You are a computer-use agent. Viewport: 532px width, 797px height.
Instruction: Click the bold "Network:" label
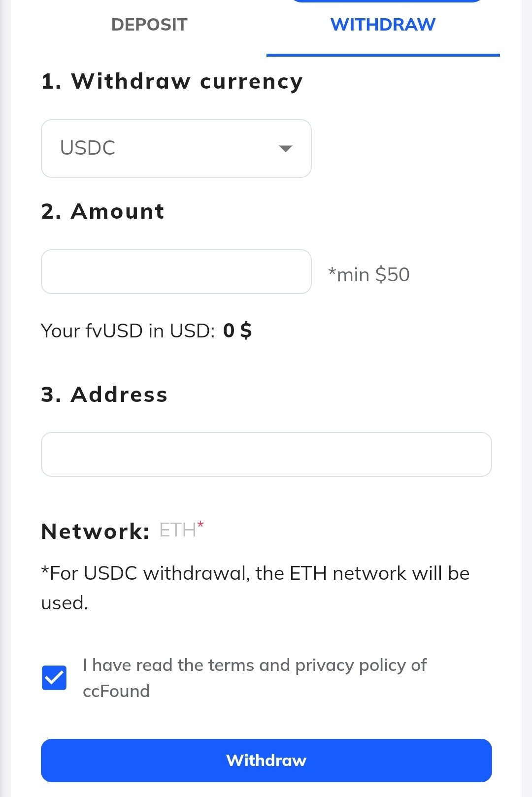pyautogui.click(x=95, y=531)
